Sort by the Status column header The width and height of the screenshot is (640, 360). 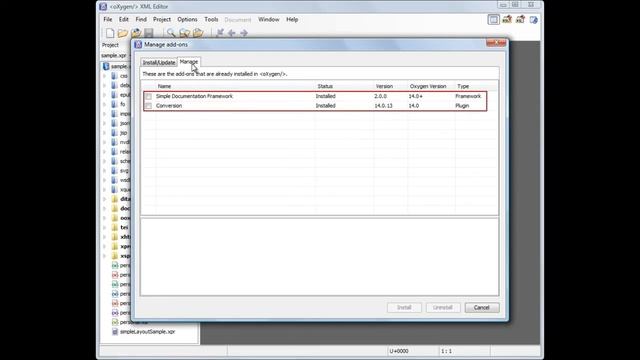pyautogui.click(x=325, y=86)
